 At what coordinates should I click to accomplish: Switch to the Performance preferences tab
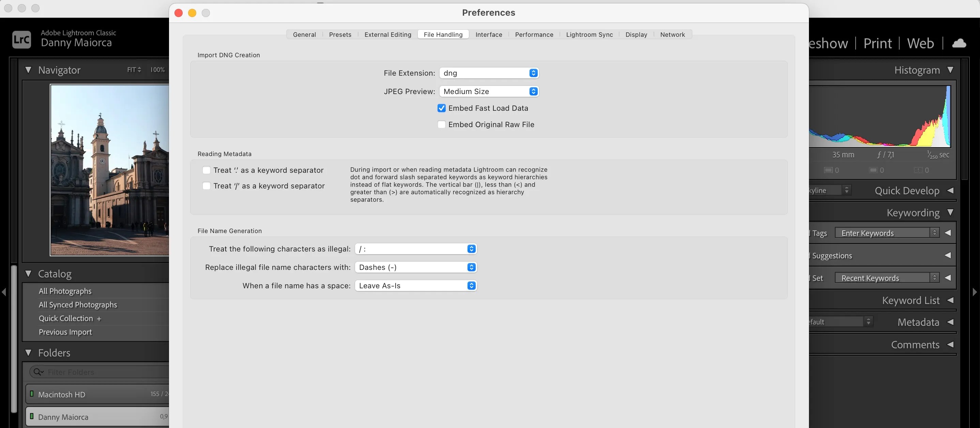coord(534,35)
